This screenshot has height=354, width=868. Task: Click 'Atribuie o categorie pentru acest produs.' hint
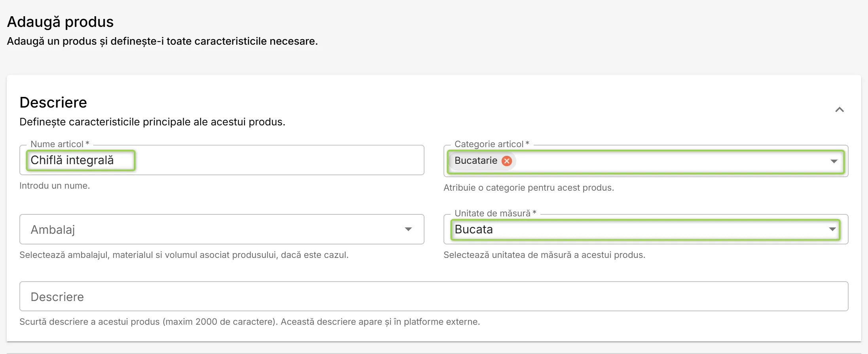click(x=529, y=187)
